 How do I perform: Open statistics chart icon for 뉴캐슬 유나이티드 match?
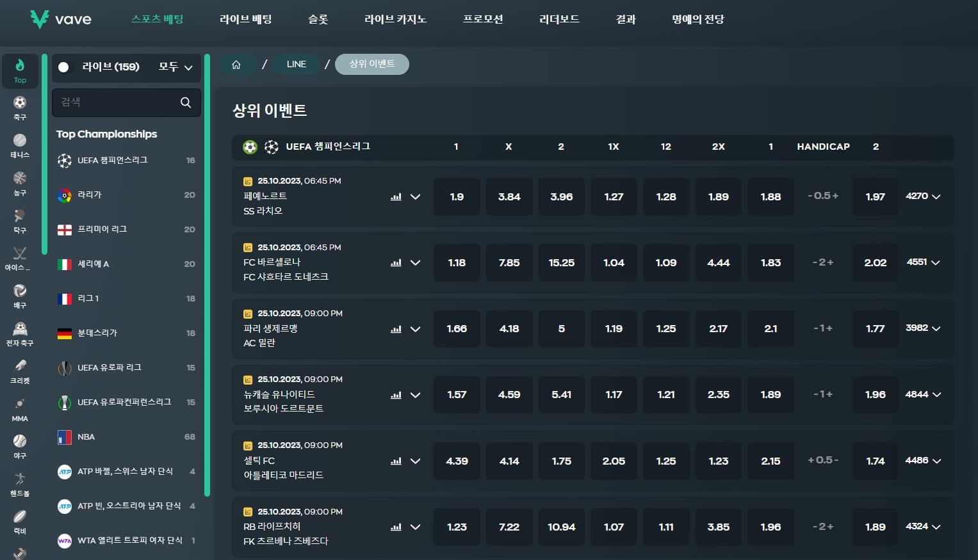[396, 395]
